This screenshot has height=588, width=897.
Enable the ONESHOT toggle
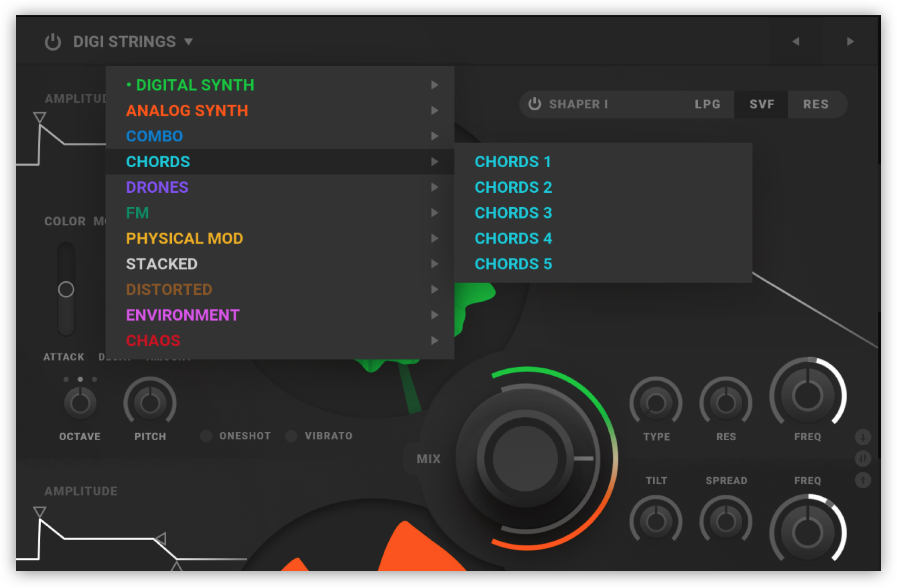(206, 436)
